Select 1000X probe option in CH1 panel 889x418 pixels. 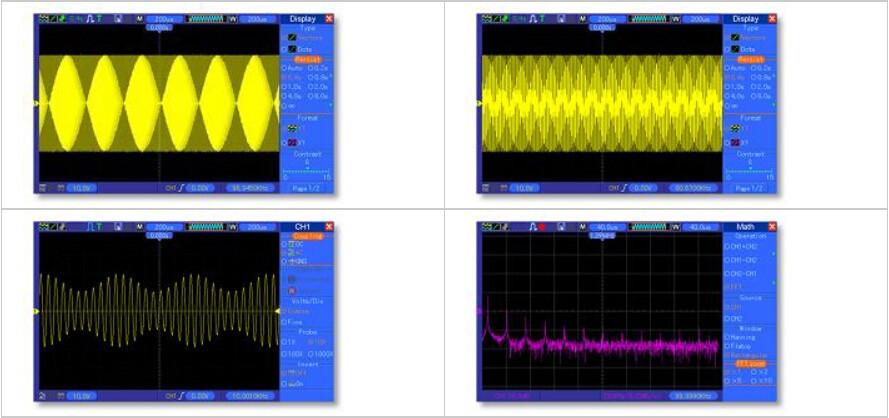click(320, 353)
